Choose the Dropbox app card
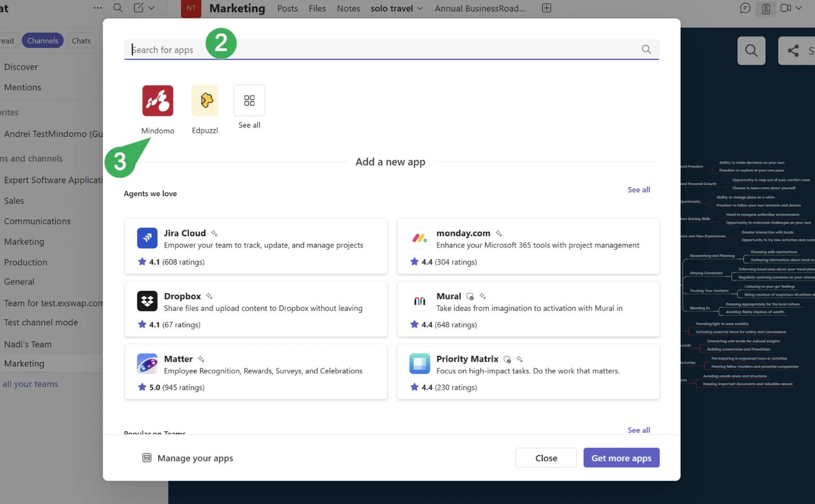Viewport: 815px width, 504px height. pyautogui.click(x=256, y=309)
